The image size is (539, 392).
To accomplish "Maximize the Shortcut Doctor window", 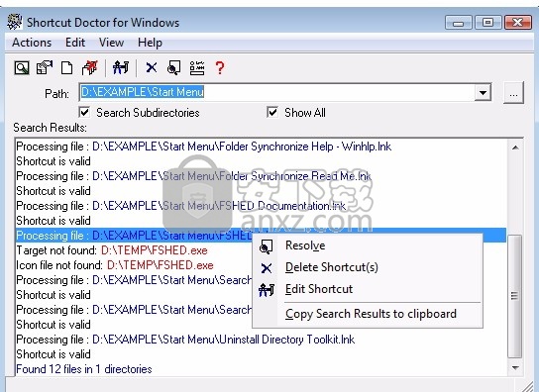I will [x=487, y=23].
